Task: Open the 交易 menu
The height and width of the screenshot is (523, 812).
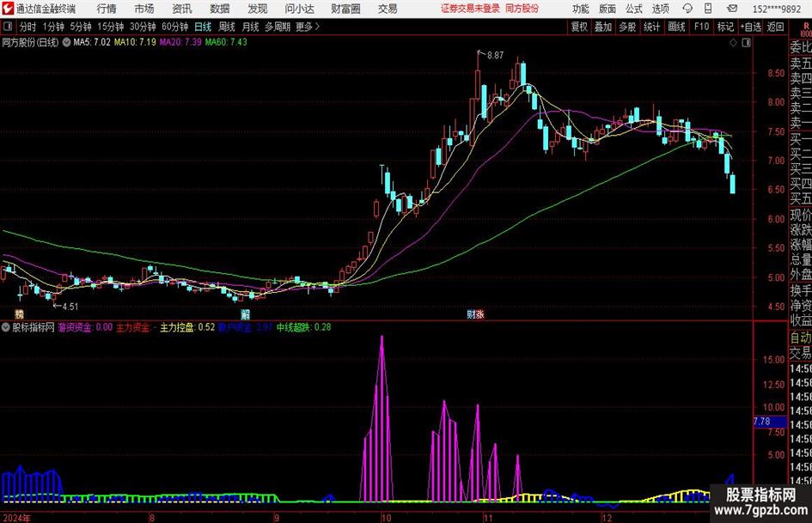Action: tap(388, 9)
